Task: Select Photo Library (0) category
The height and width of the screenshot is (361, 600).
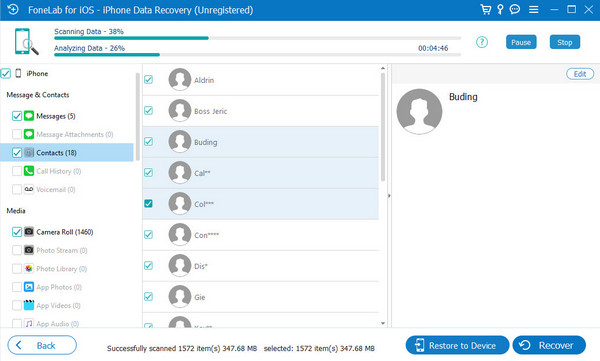Action: click(62, 269)
